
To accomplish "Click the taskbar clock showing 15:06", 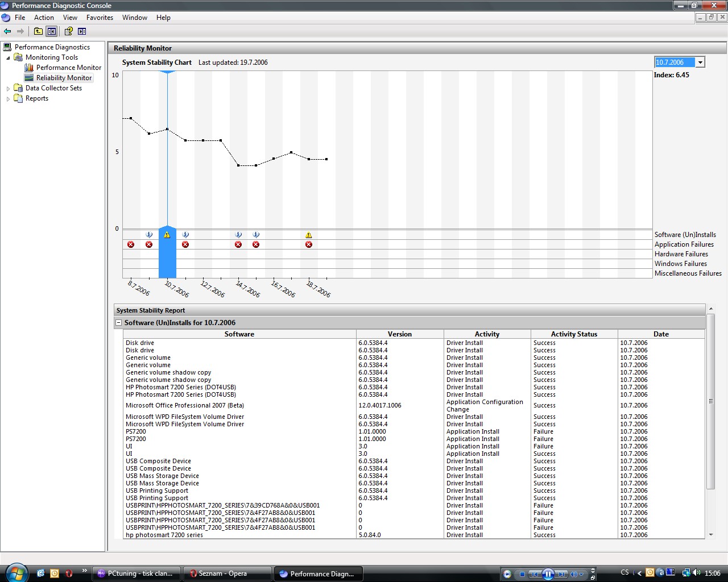I will tap(713, 573).
